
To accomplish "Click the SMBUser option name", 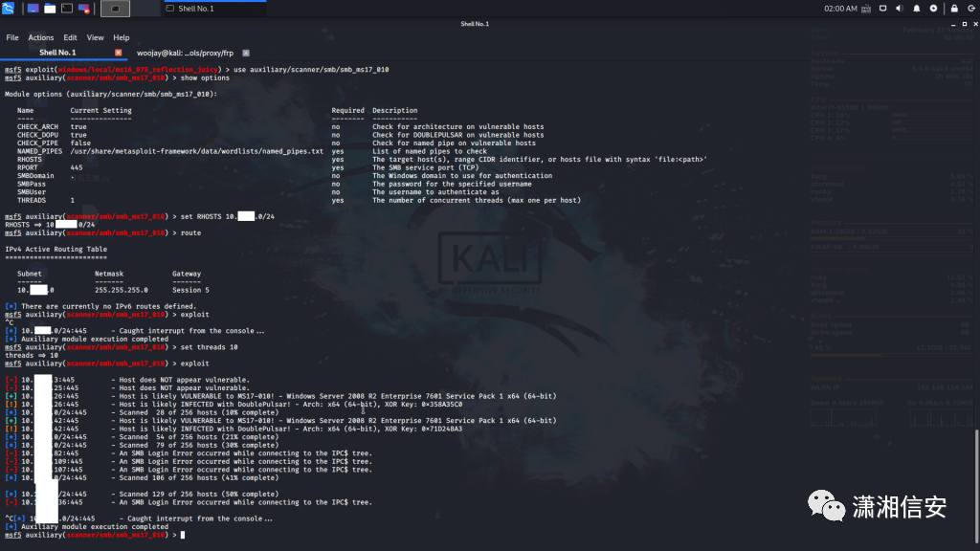I will tap(32, 191).
